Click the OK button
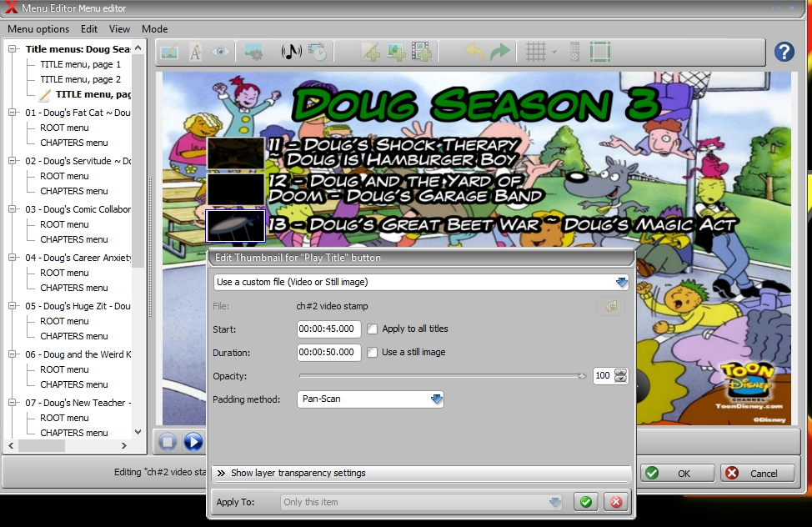 click(x=677, y=473)
